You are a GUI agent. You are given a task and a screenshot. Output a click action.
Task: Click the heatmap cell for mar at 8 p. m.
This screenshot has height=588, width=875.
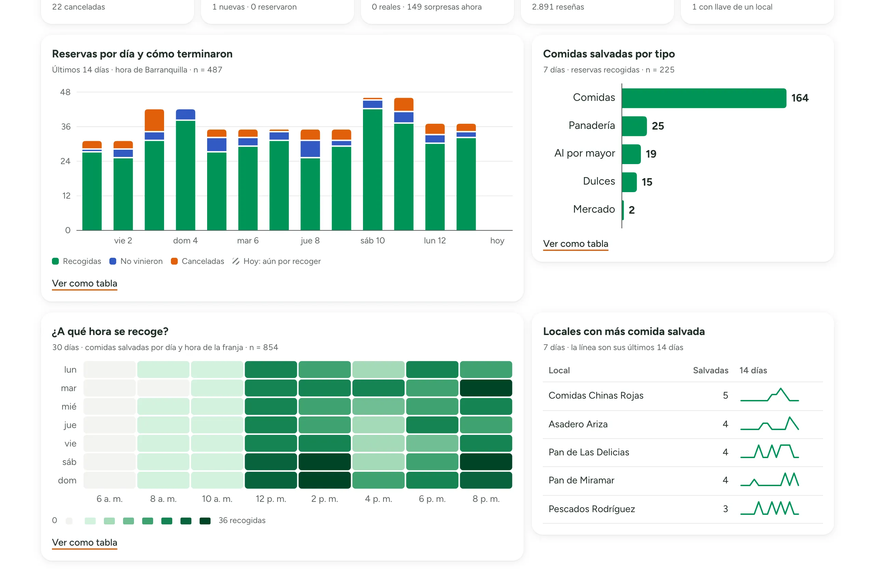(x=486, y=388)
